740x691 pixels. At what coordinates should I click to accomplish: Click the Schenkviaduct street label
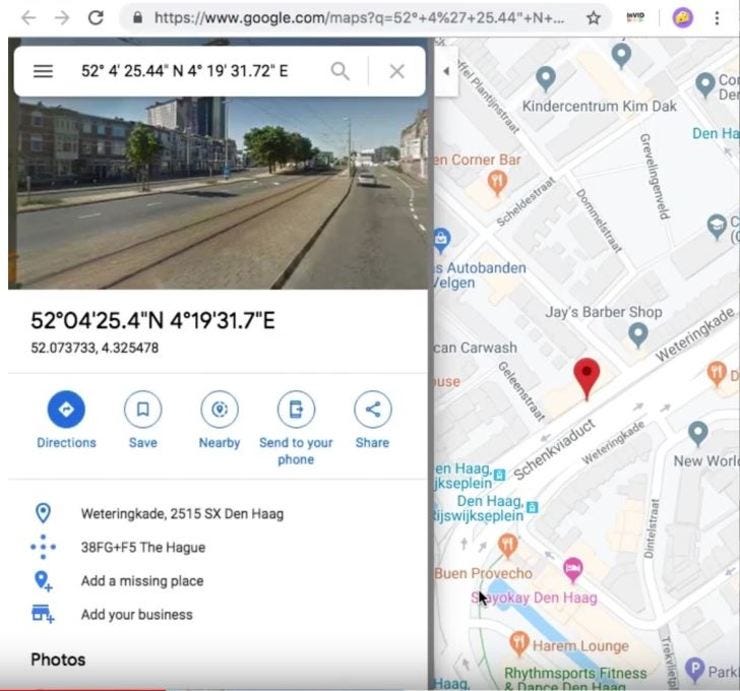coord(555,449)
